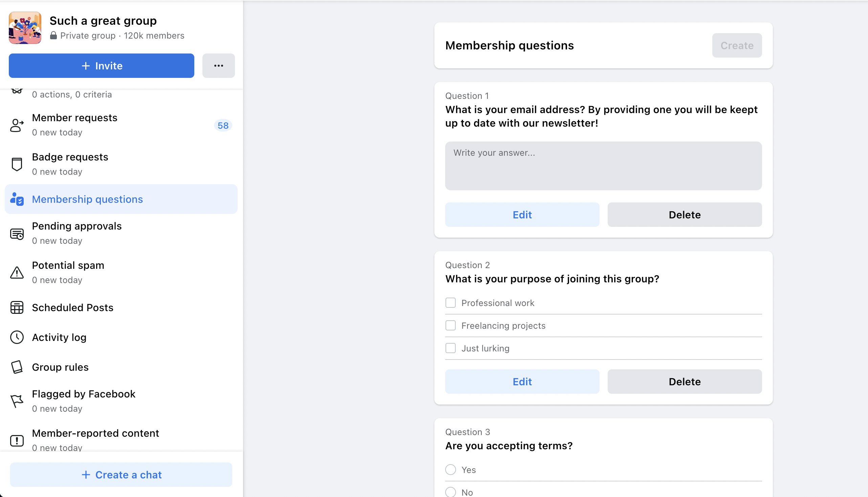The image size is (868, 497).
Task: Click the Scheduled Posts calendar grid icon
Action: click(x=17, y=307)
